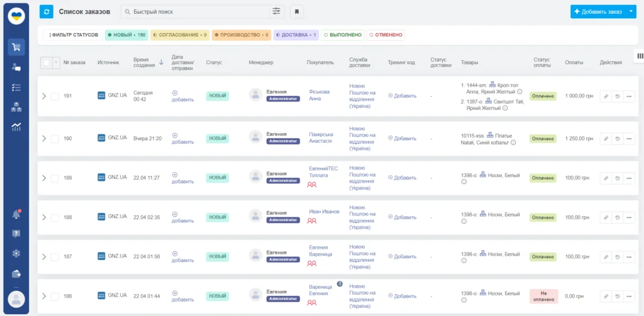
Task: Open the tasks checklist sidebar icon
Action: tap(16, 87)
